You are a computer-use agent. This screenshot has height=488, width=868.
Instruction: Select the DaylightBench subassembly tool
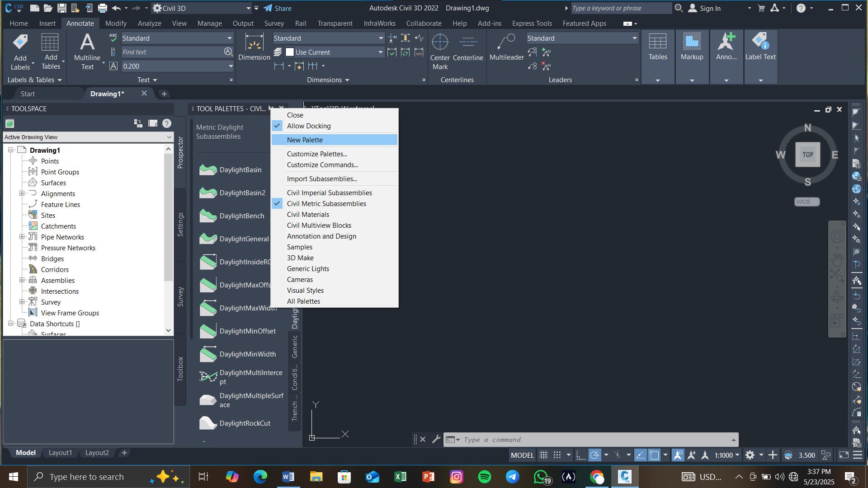tap(231, 216)
